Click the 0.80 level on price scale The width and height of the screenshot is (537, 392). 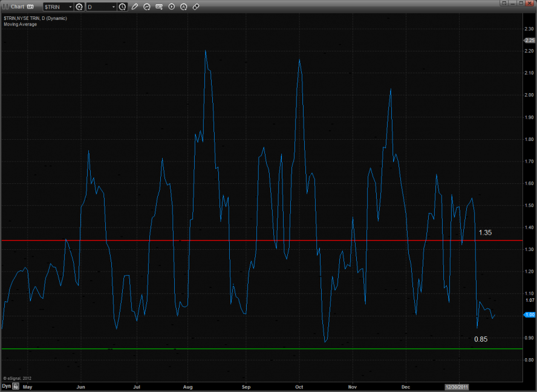click(x=529, y=360)
